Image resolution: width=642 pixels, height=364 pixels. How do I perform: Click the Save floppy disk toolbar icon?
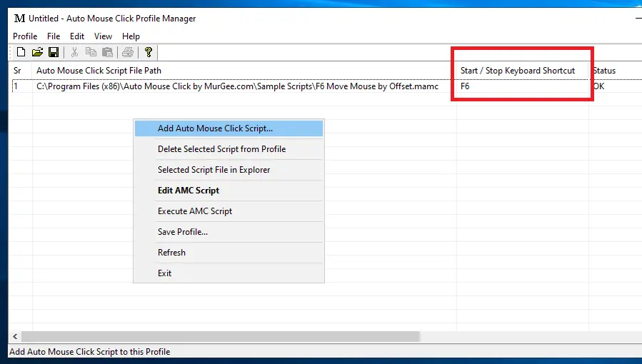pyautogui.click(x=54, y=52)
